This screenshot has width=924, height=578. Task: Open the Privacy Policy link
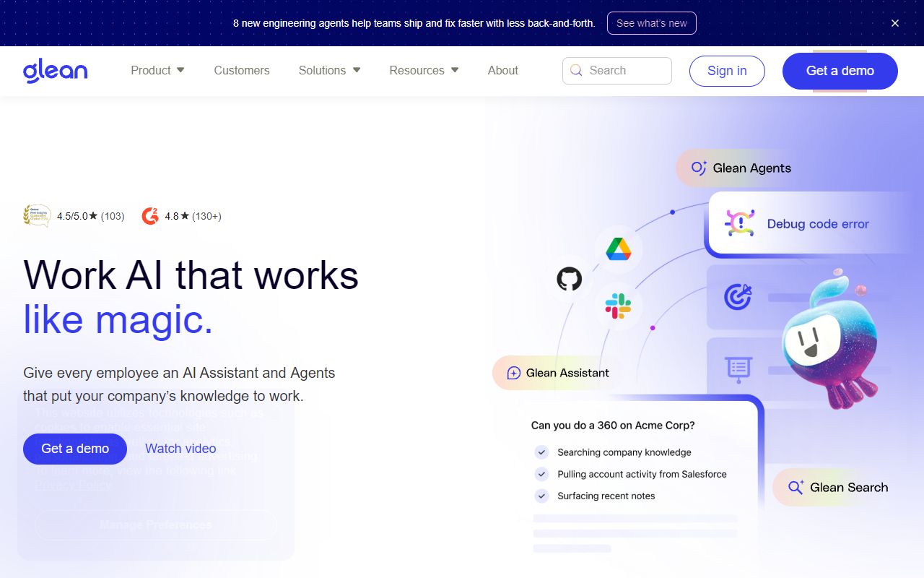tap(73, 485)
